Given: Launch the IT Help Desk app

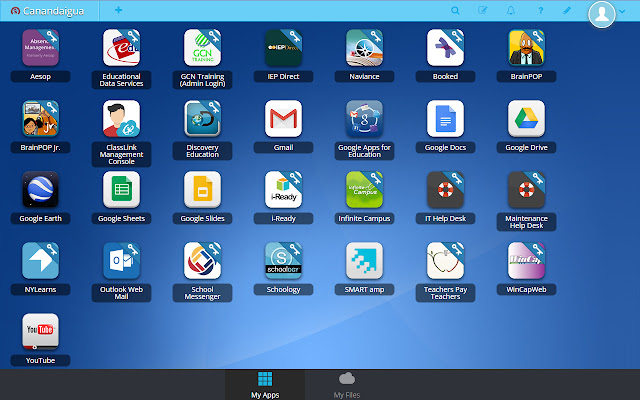Looking at the screenshot, I should point(445,189).
